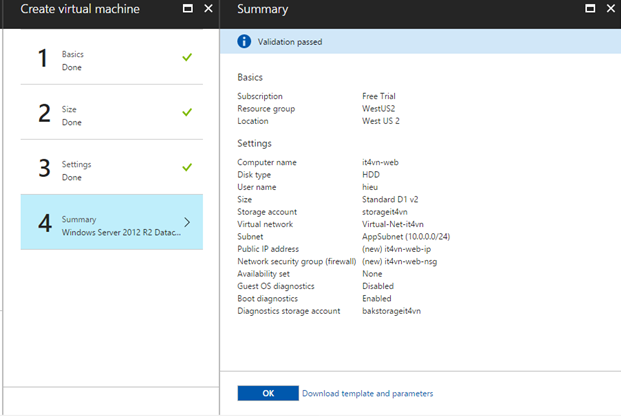621x416 pixels.
Task: Close the Create virtual machine blade
Action: (x=208, y=9)
